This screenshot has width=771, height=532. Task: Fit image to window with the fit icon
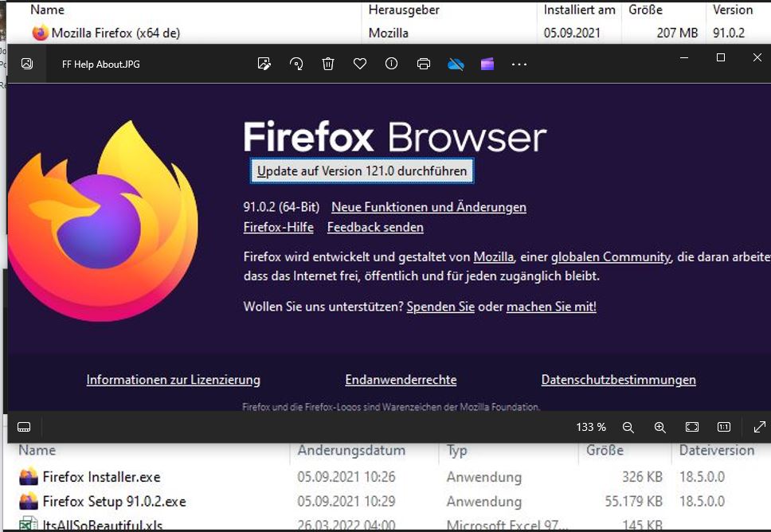692,427
